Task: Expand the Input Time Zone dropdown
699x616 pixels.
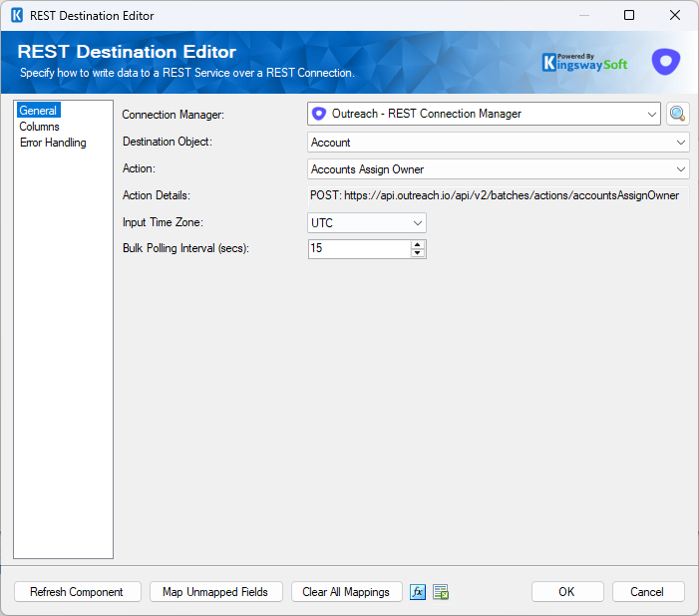Action: [417, 223]
